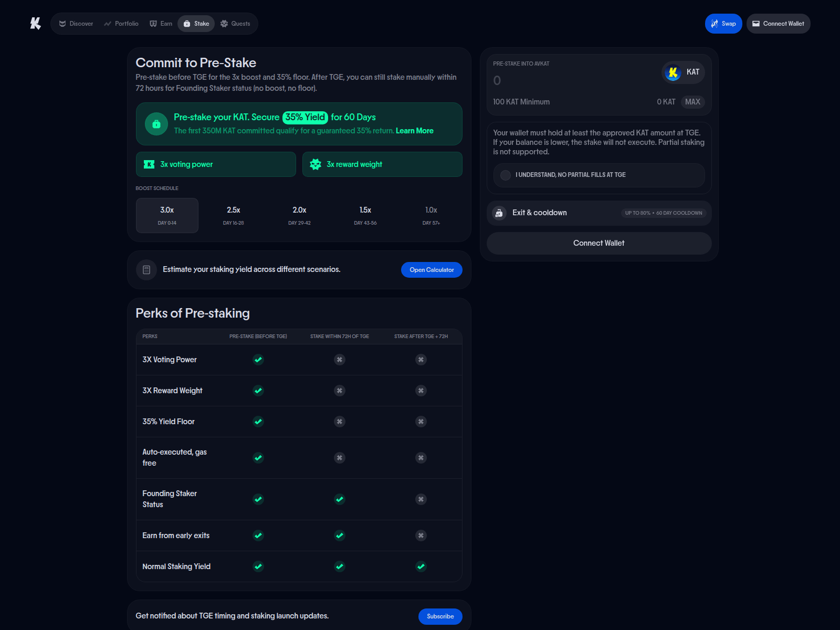Open the staking yield calculator

pos(432,270)
